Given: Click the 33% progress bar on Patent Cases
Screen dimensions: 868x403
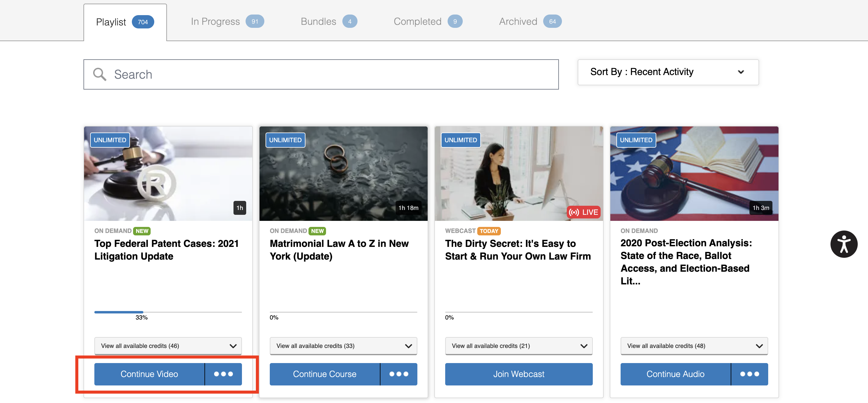Looking at the screenshot, I should 168,312.
